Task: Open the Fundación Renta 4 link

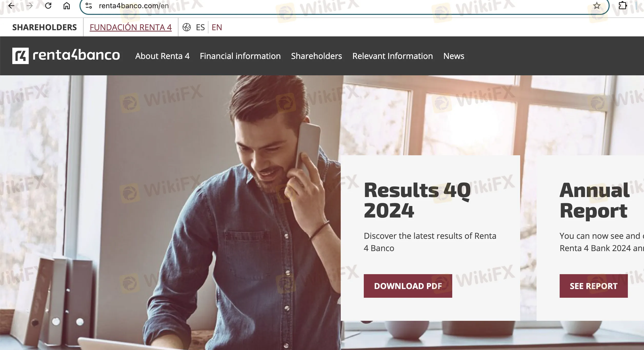Action: coord(131,27)
